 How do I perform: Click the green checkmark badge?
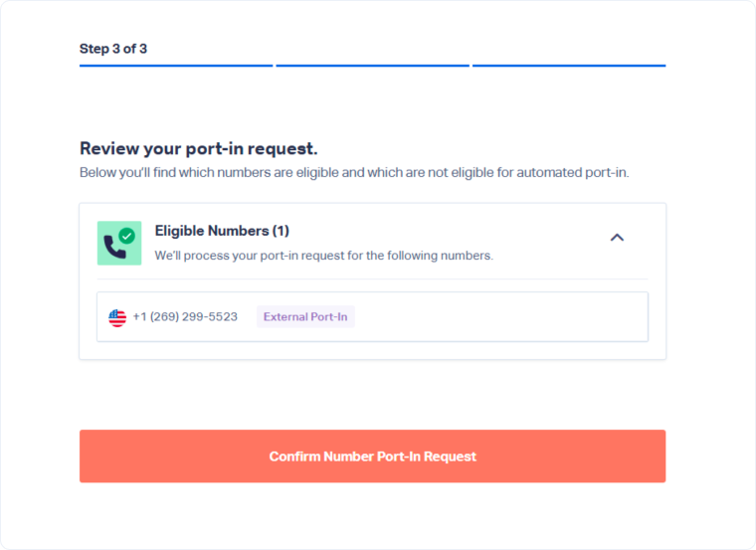(x=126, y=236)
